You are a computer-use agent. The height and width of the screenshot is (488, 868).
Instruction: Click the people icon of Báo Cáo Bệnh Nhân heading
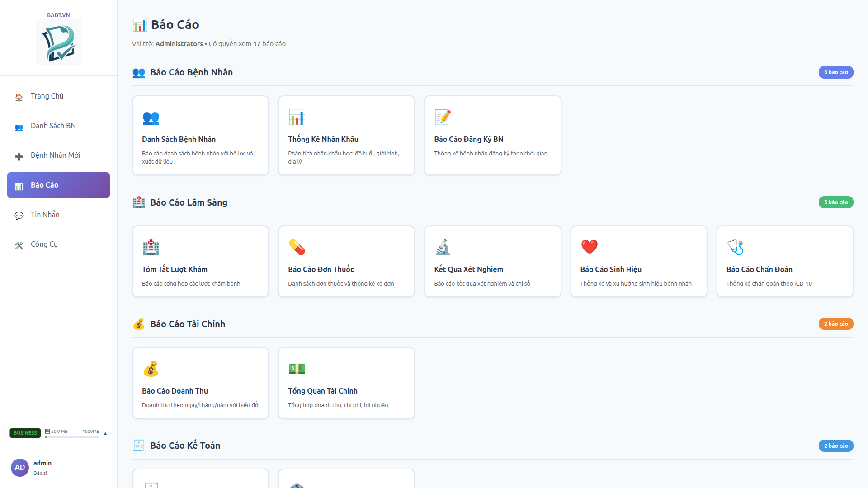(139, 73)
